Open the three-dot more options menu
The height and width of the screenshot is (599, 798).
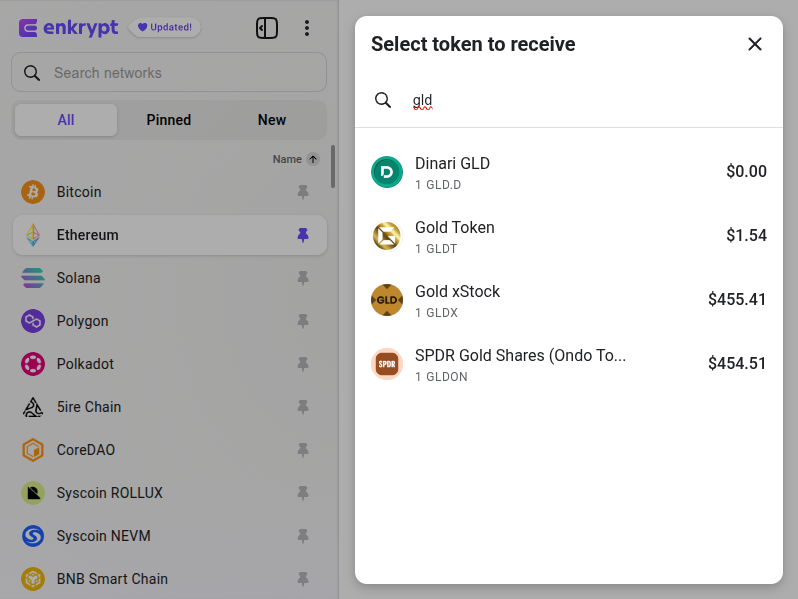click(306, 28)
